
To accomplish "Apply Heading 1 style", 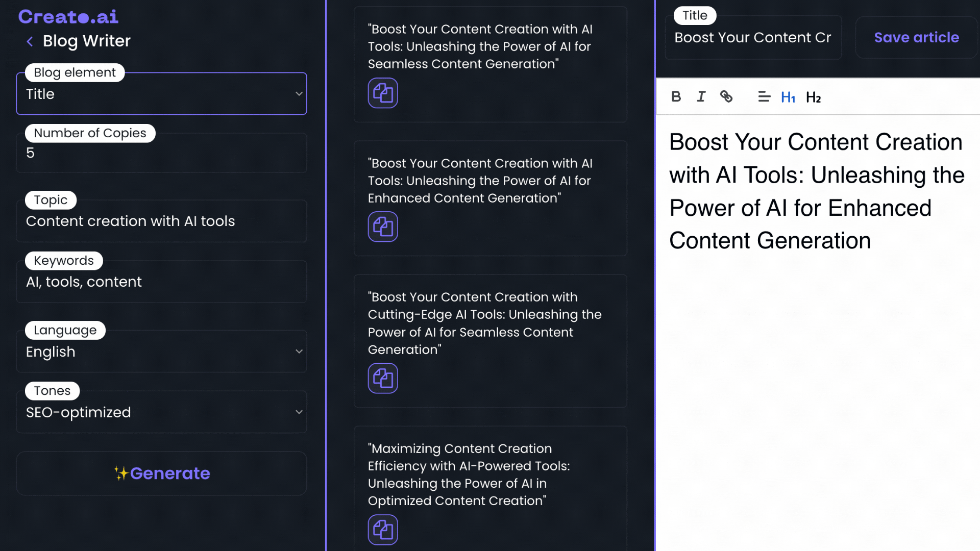I will (x=788, y=97).
